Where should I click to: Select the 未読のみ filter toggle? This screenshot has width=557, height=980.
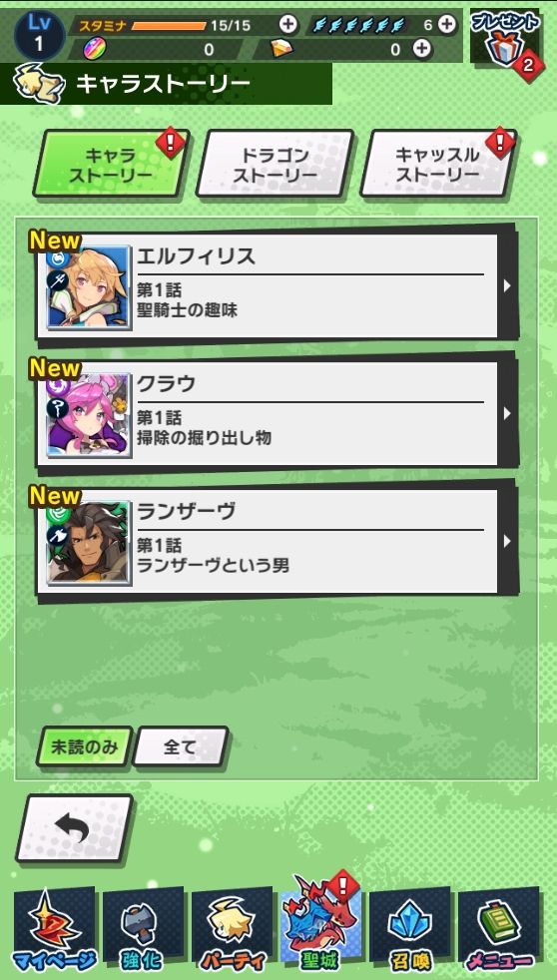pos(84,746)
